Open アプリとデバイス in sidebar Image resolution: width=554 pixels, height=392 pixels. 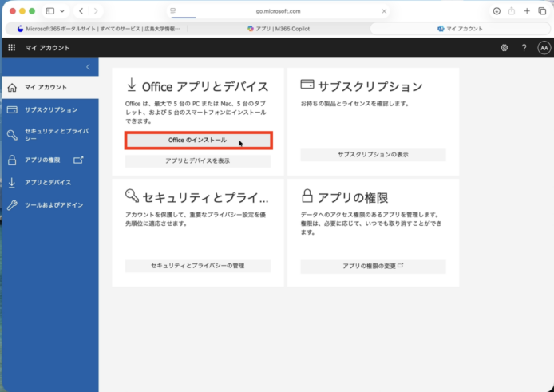50,182
